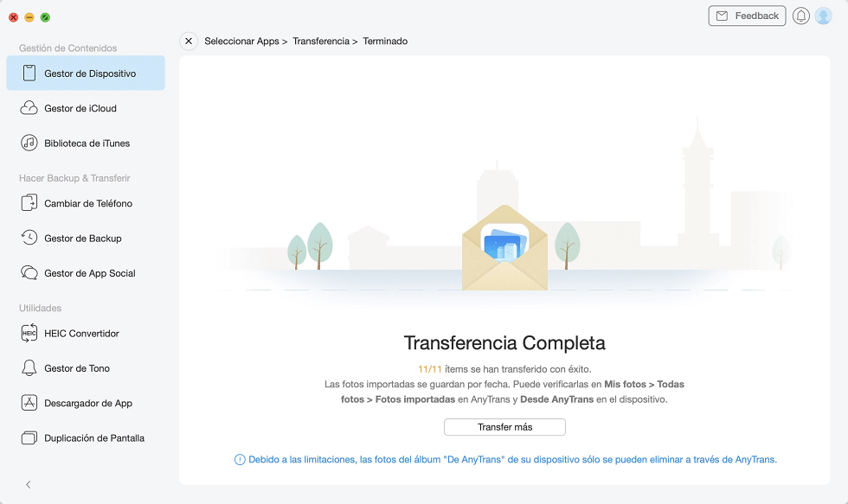Open the user account avatar
The width and height of the screenshot is (848, 504).
click(824, 16)
